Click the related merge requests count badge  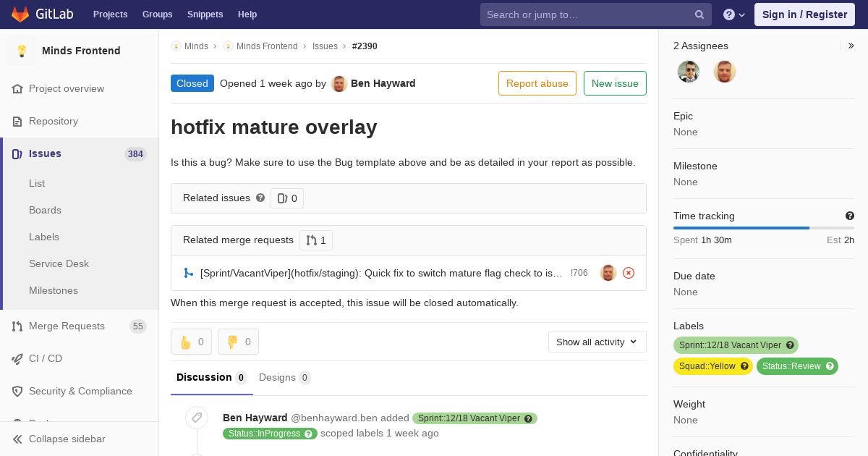pos(316,240)
